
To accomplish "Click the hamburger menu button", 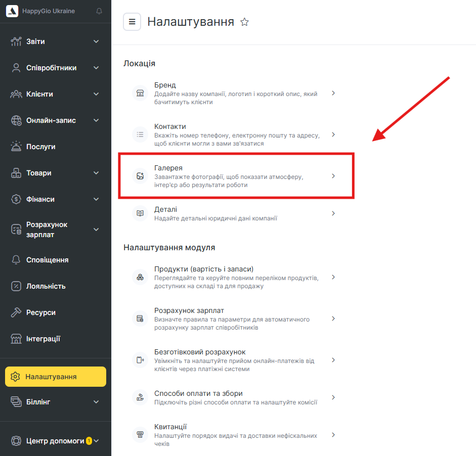I will click(132, 22).
